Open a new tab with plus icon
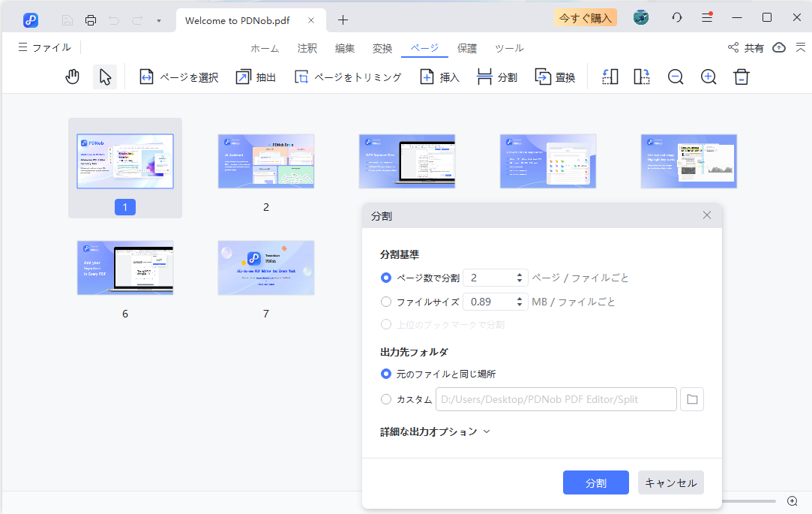812x514 pixels. click(343, 20)
